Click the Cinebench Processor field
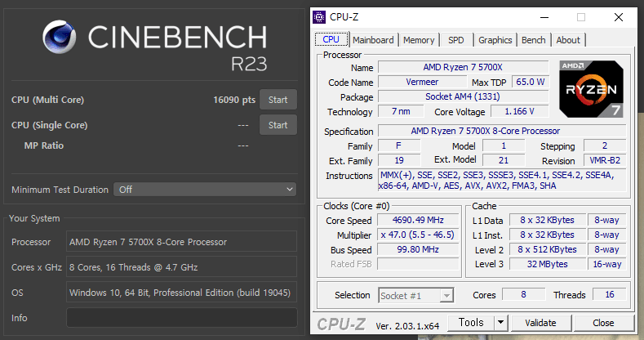644x340 pixels. [181, 242]
